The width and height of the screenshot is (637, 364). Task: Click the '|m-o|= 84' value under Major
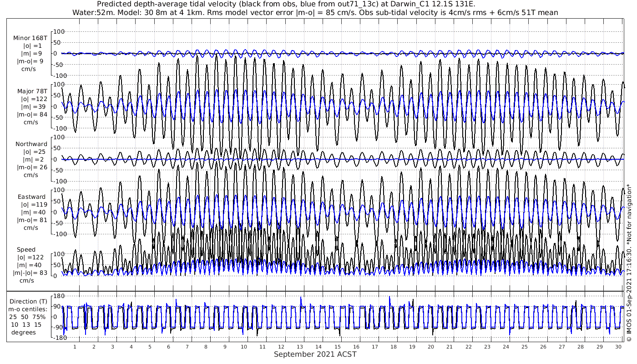point(32,115)
